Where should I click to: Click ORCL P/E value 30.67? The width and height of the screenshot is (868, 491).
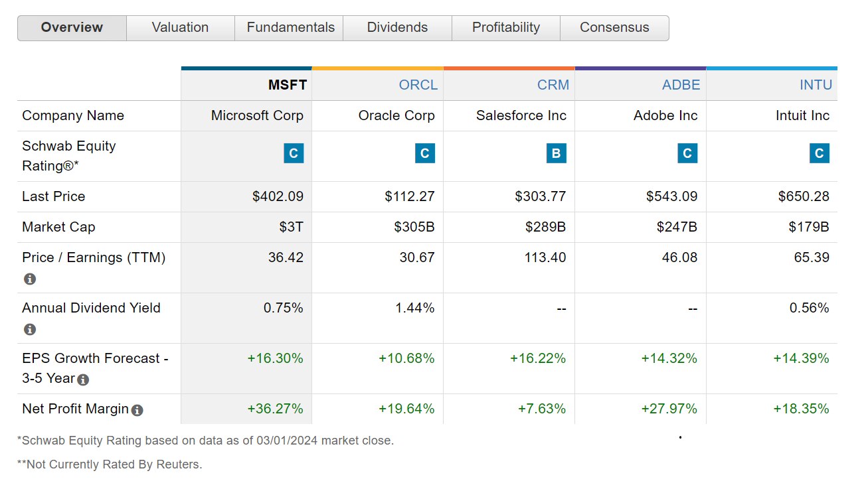click(417, 257)
